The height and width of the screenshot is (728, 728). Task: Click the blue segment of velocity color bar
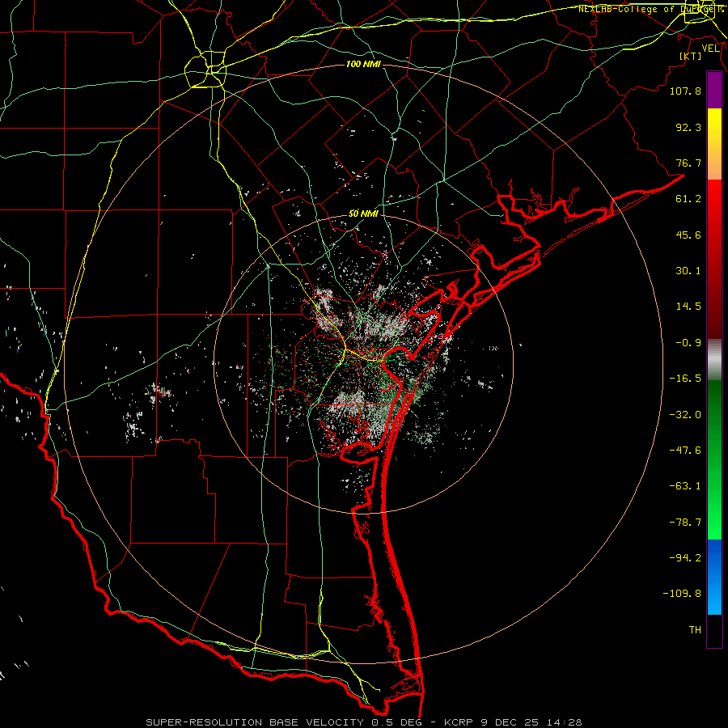(714, 577)
